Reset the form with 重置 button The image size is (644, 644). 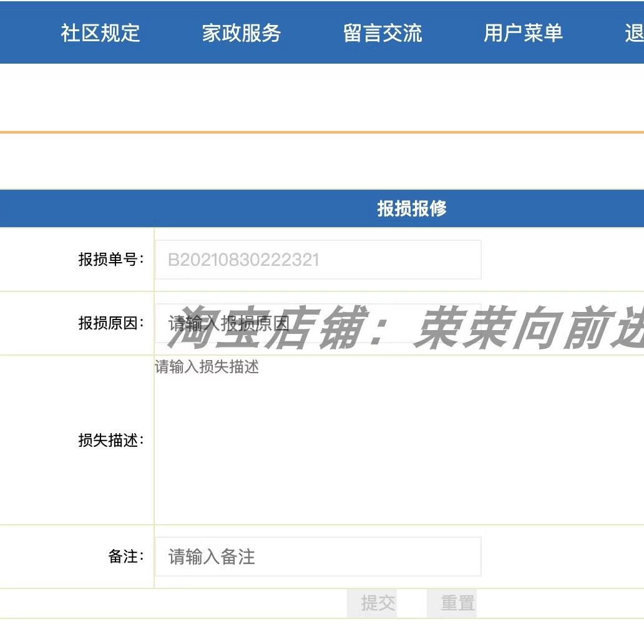click(452, 603)
